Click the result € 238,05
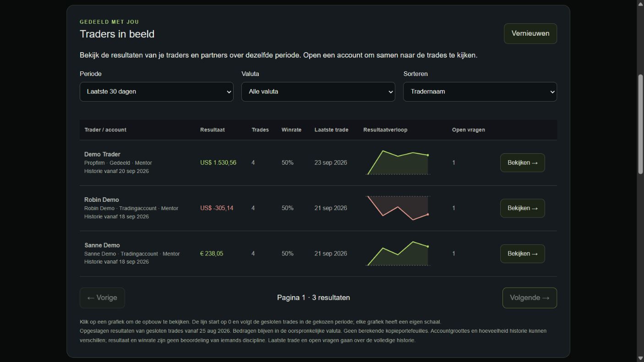Screen dimensions: 644x362 (x=212, y=254)
